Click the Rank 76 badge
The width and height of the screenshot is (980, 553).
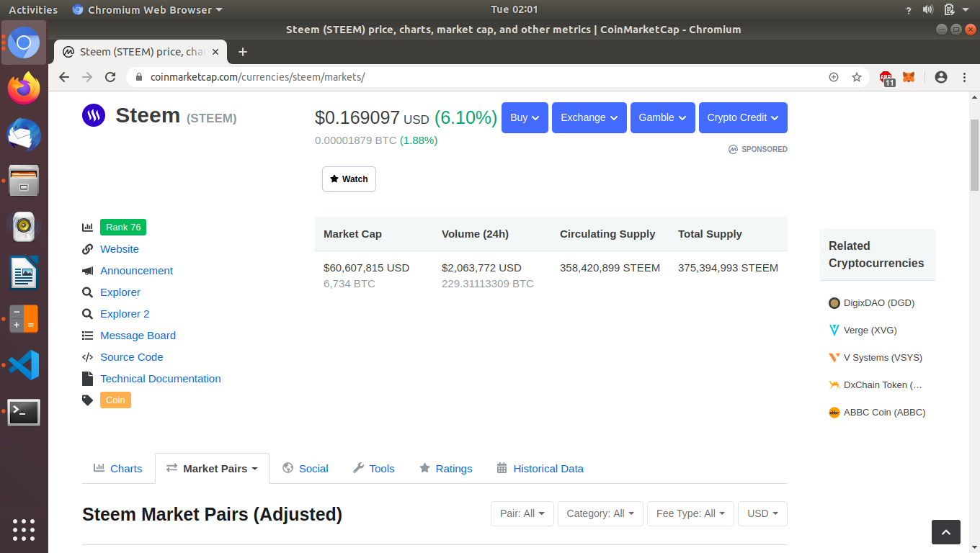[123, 228]
